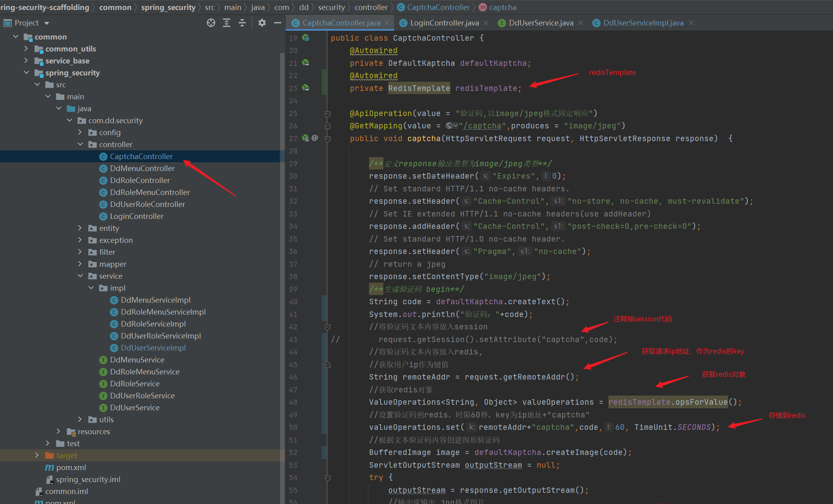833x504 pixels.
Task: Open the Project panel settings gear
Action: (x=262, y=23)
